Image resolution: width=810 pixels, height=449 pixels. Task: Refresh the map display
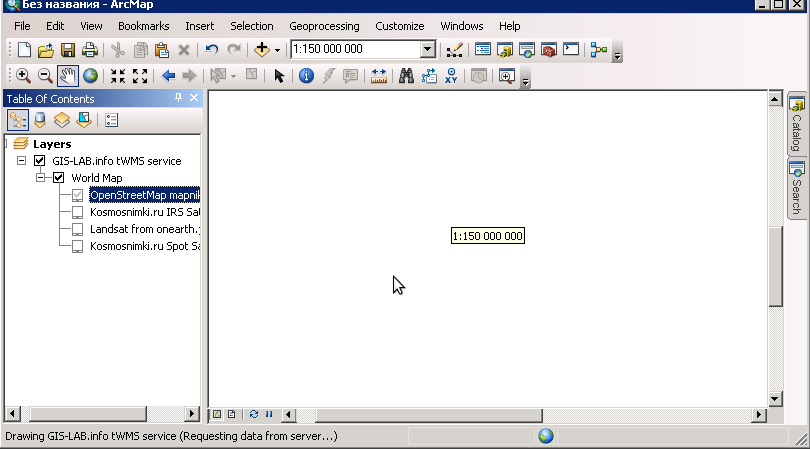click(254, 414)
